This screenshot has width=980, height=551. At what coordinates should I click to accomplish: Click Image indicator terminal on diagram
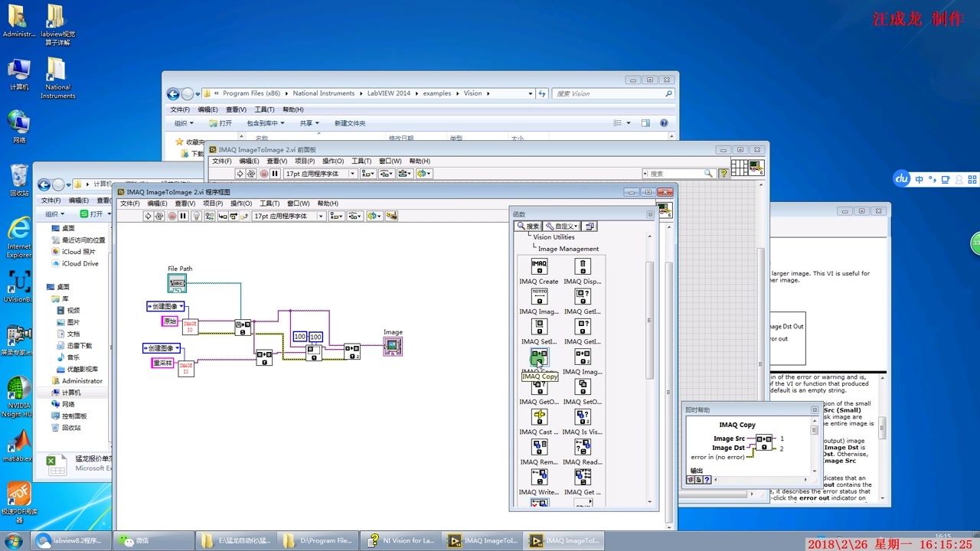coord(393,346)
